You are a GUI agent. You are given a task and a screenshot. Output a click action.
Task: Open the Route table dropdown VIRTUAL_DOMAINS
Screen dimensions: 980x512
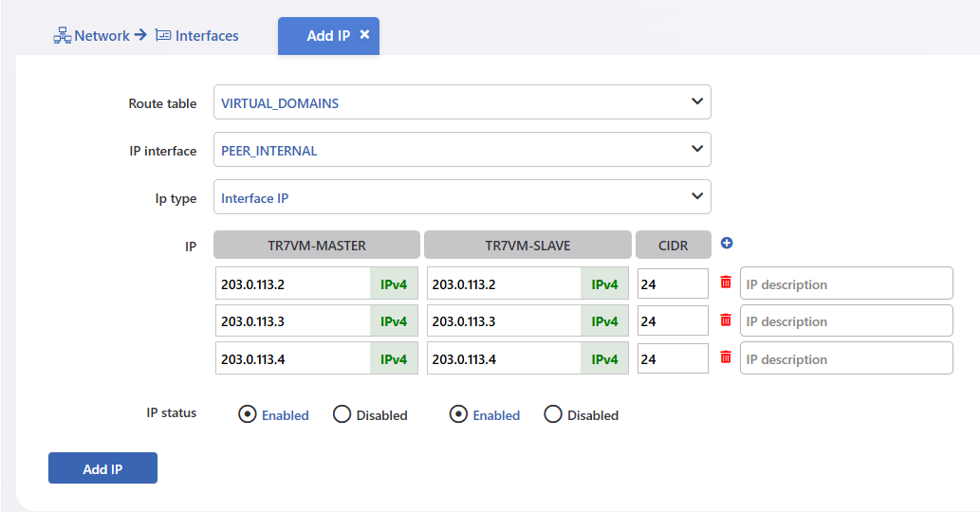[463, 101]
